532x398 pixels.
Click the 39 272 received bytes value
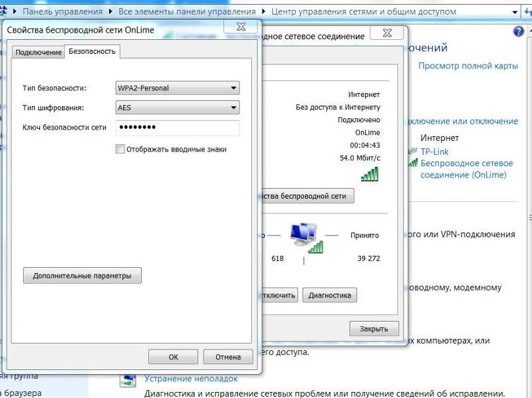369,258
